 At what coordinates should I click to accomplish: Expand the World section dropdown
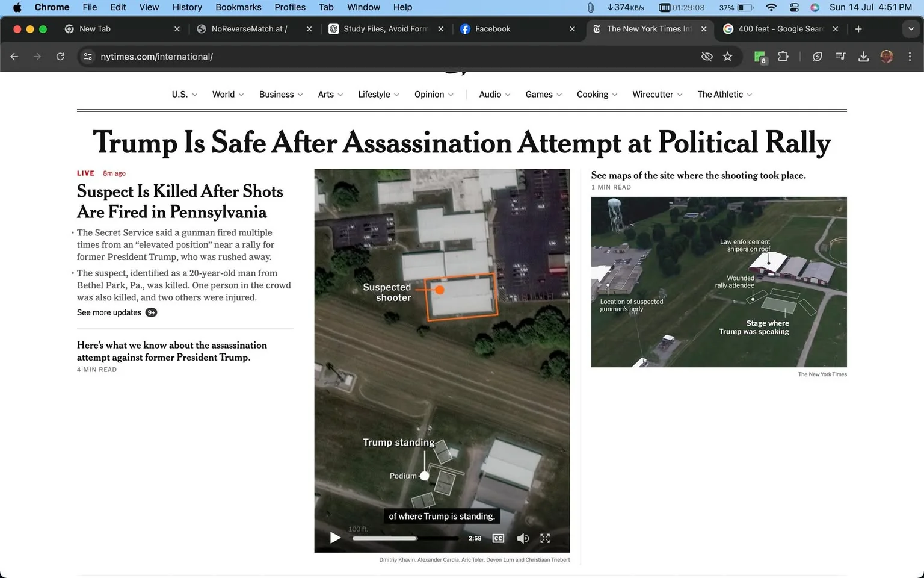pos(228,95)
